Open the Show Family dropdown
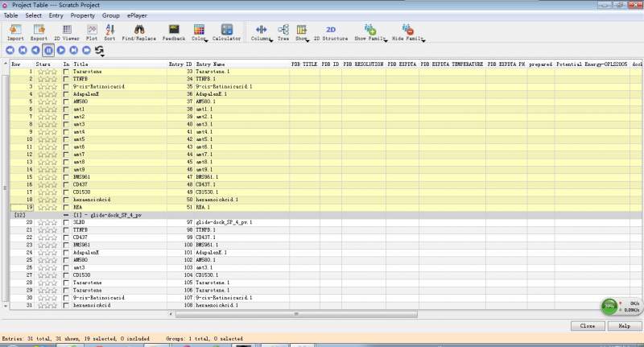The width and height of the screenshot is (644, 347). (370, 32)
